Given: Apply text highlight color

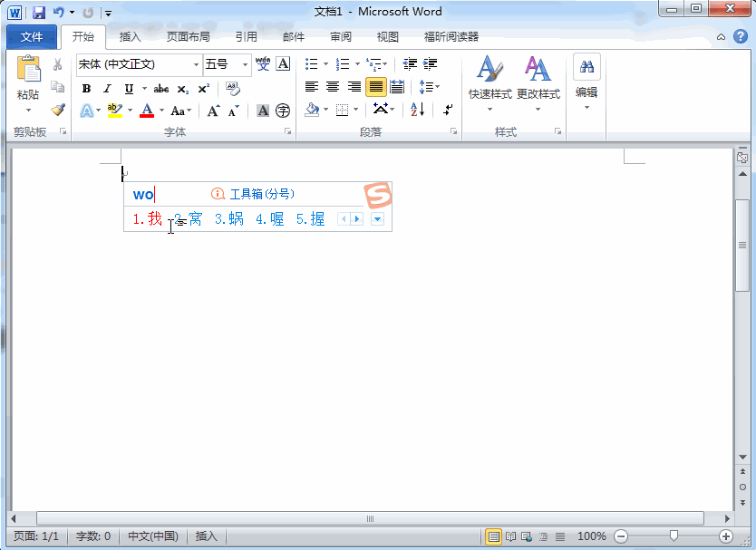Looking at the screenshot, I should coord(115,111).
